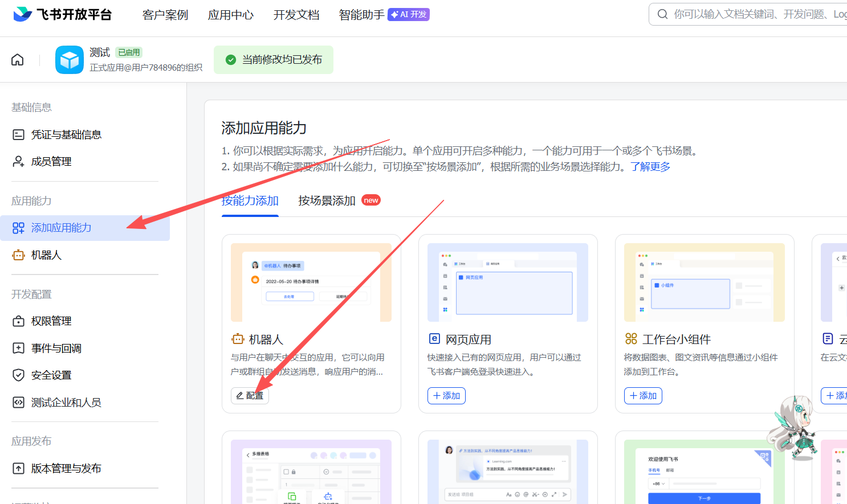Click the documentation search input field
Viewport: 847px width, 504px height.
point(748,14)
